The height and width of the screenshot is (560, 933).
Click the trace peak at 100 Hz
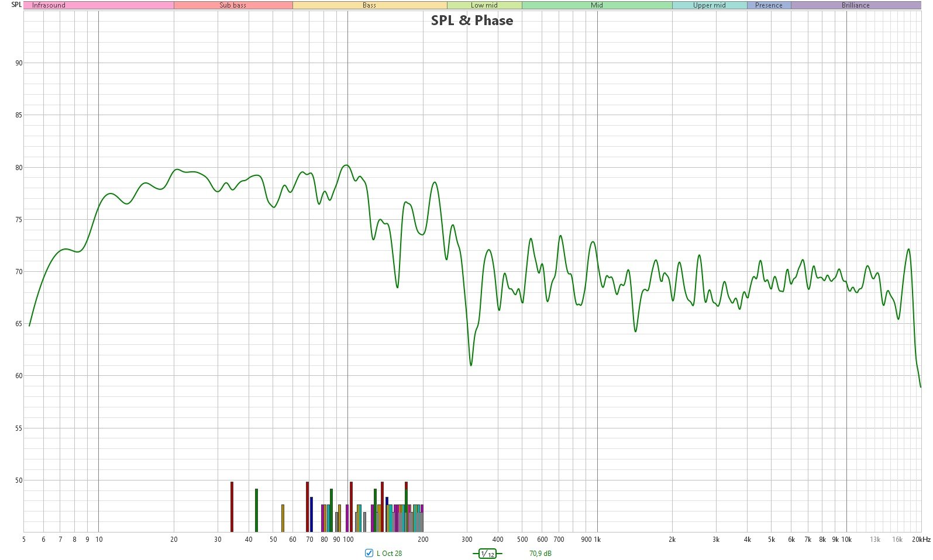point(346,165)
